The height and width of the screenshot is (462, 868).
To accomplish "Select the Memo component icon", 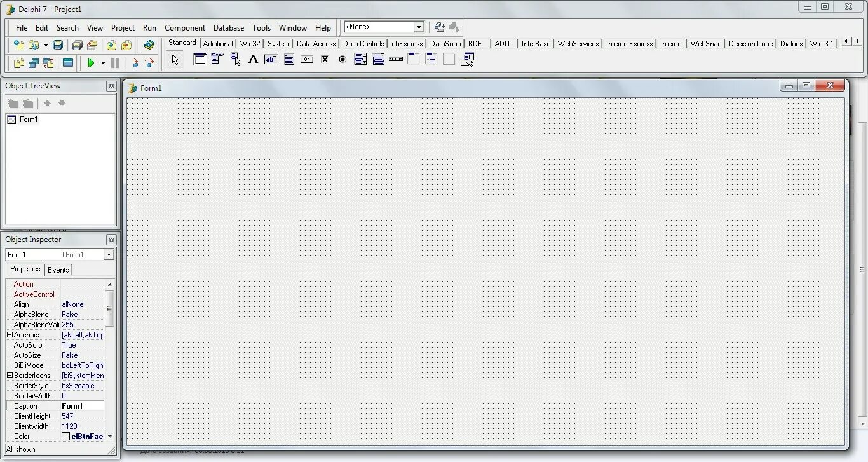I will tap(289, 59).
